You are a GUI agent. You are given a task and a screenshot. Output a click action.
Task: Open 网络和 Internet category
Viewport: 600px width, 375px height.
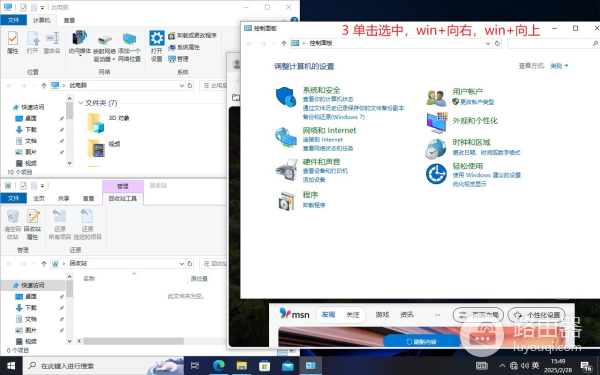click(329, 130)
